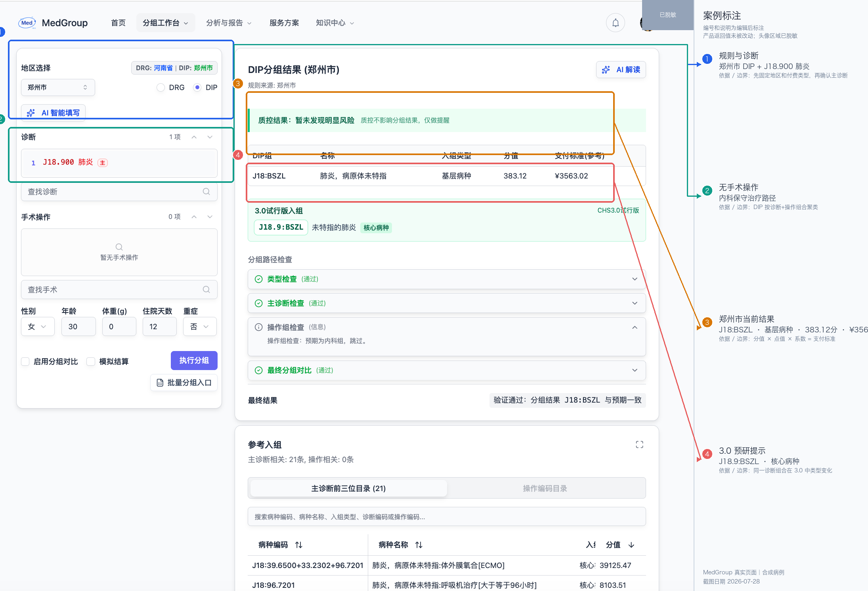Viewport: 868px width, 591px height.
Task: Open the 性别 dropdown showing 女
Action: pyautogui.click(x=38, y=327)
